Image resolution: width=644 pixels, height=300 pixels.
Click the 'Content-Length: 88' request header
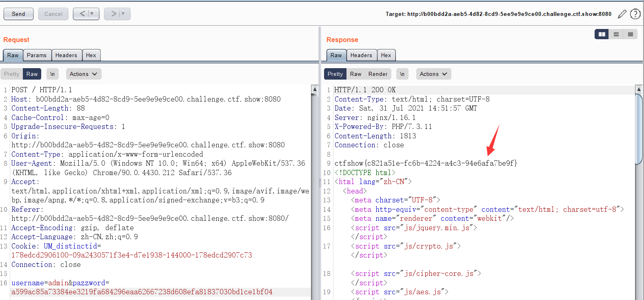pyautogui.click(x=48, y=108)
